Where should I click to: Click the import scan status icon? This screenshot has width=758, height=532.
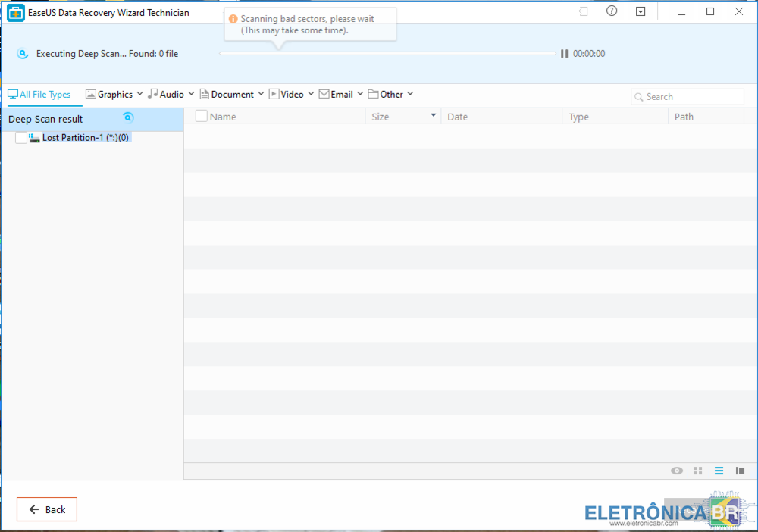coord(583,11)
